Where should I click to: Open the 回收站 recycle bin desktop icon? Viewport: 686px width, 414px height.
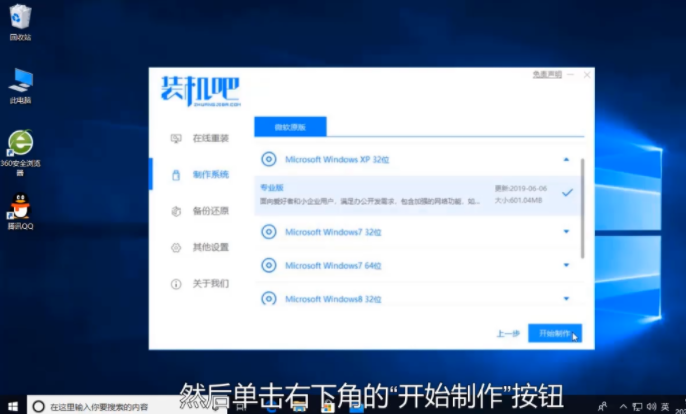[x=20, y=18]
